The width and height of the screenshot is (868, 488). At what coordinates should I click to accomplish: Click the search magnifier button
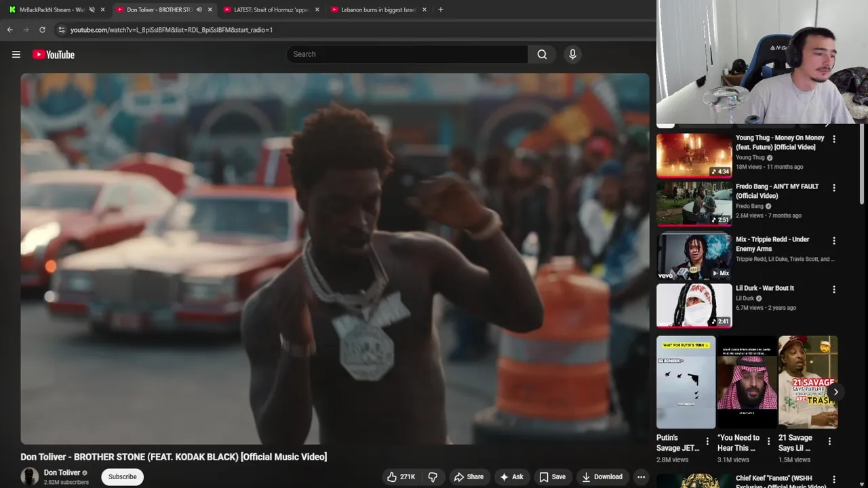click(542, 54)
